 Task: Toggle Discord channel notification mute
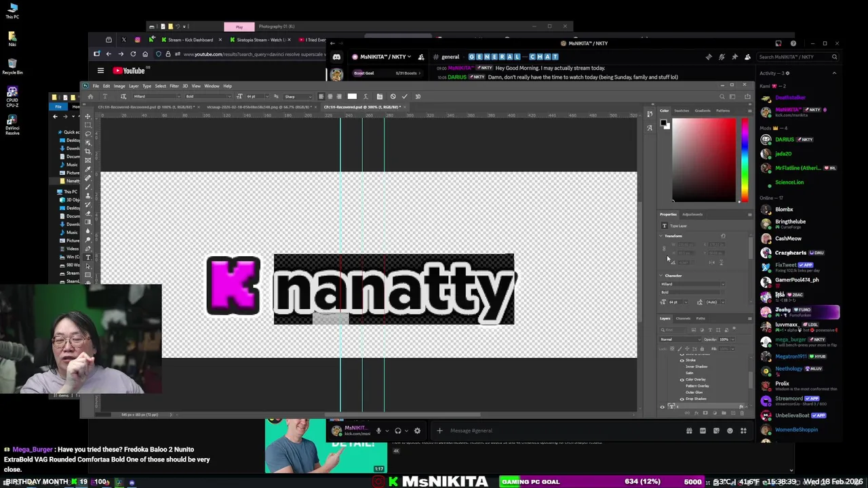(722, 57)
